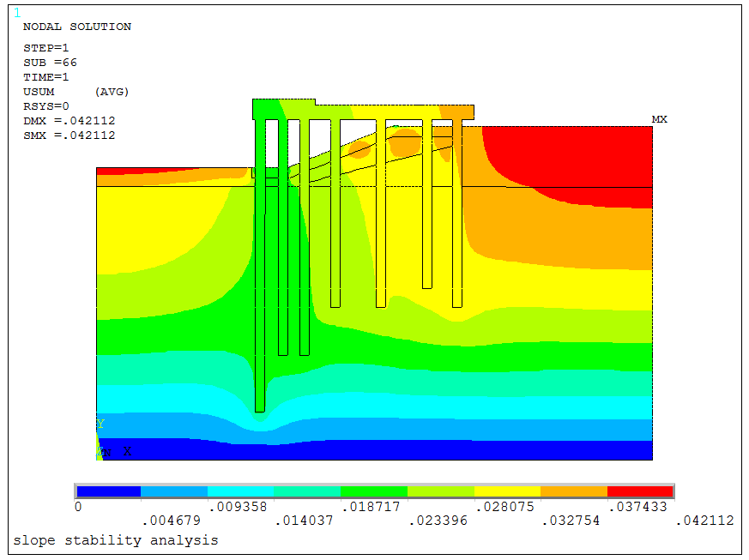Viewport: 749px width, 560px height.
Task: Click the coordinate triad at the model origin
Action: click(x=104, y=450)
